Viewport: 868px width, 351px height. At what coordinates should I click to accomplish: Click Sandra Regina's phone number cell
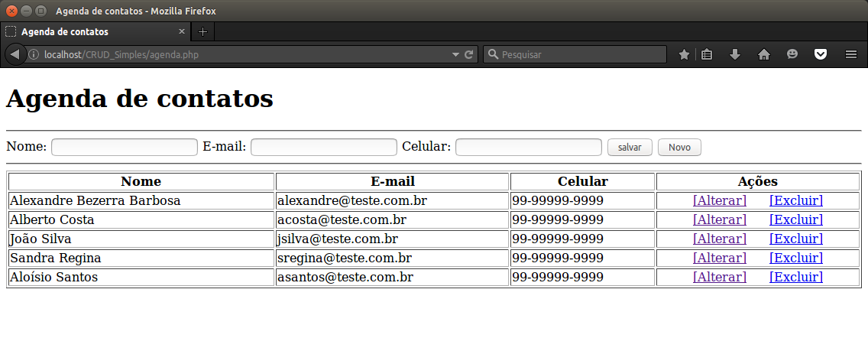pyautogui.click(x=583, y=258)
